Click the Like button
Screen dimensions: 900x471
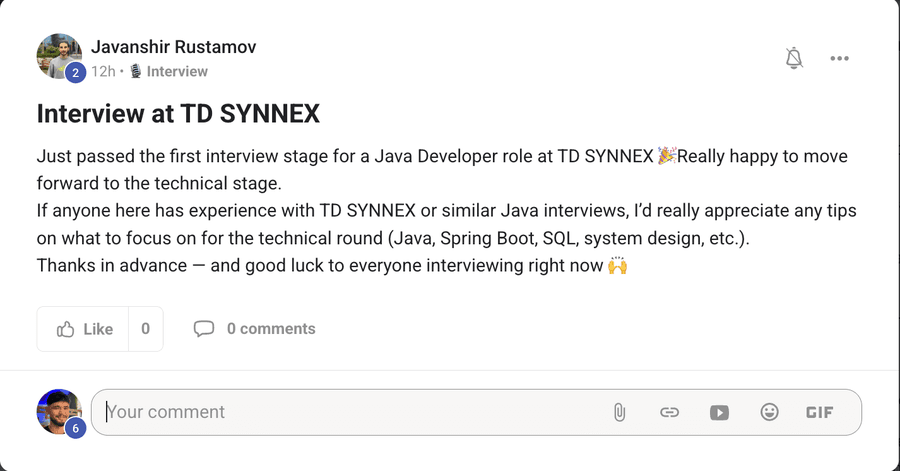(83, 329)
